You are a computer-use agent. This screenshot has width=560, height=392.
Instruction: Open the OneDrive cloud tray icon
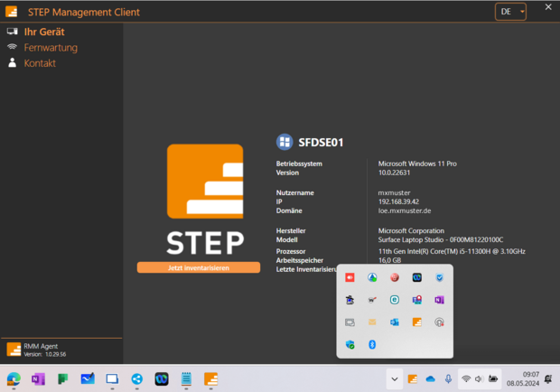(x=430, y=379)
